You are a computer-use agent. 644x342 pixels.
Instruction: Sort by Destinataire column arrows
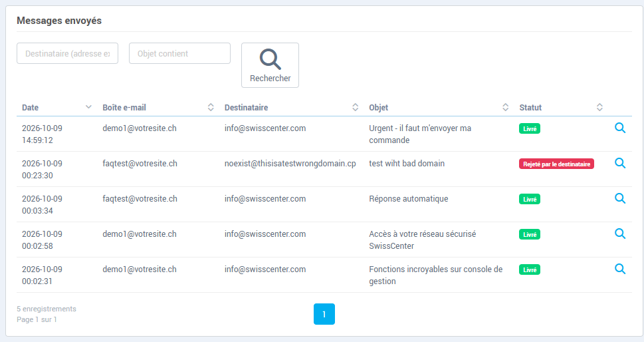(356, 107)
